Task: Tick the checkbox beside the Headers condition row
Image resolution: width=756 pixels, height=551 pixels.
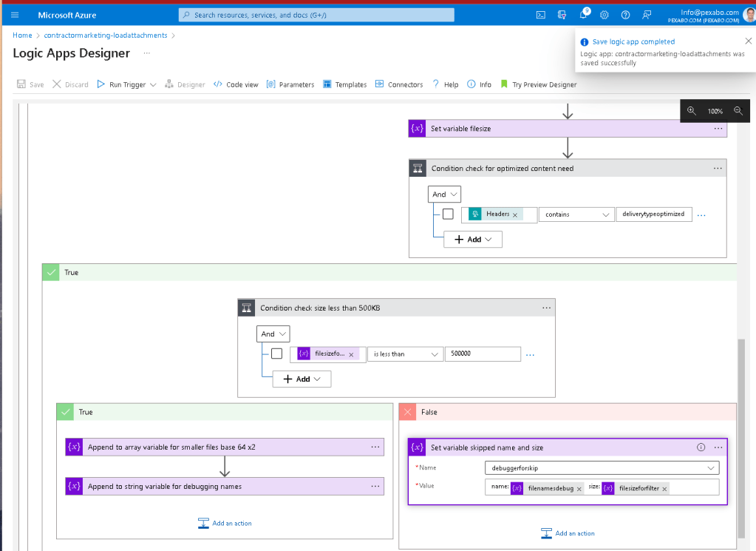Action: pos(448,214)
